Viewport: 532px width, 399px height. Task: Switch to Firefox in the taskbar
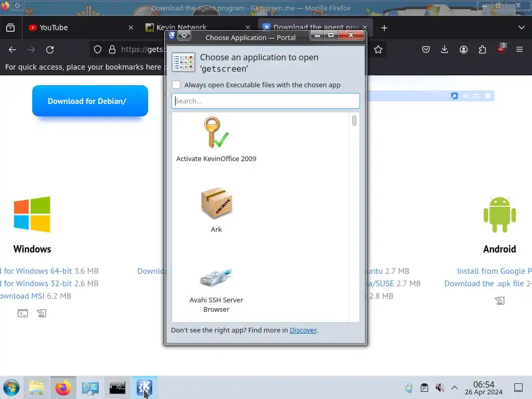(x=63, y=388)
